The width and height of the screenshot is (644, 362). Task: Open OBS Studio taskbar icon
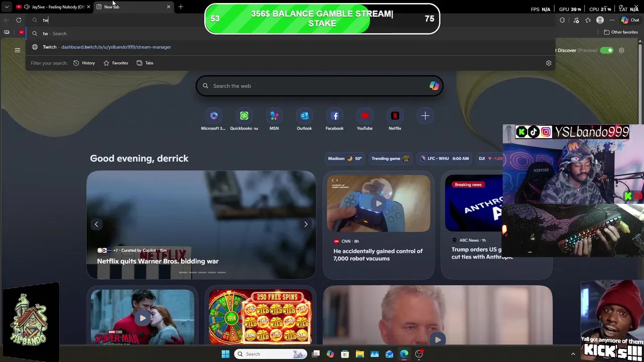click(x=419, y=354)
